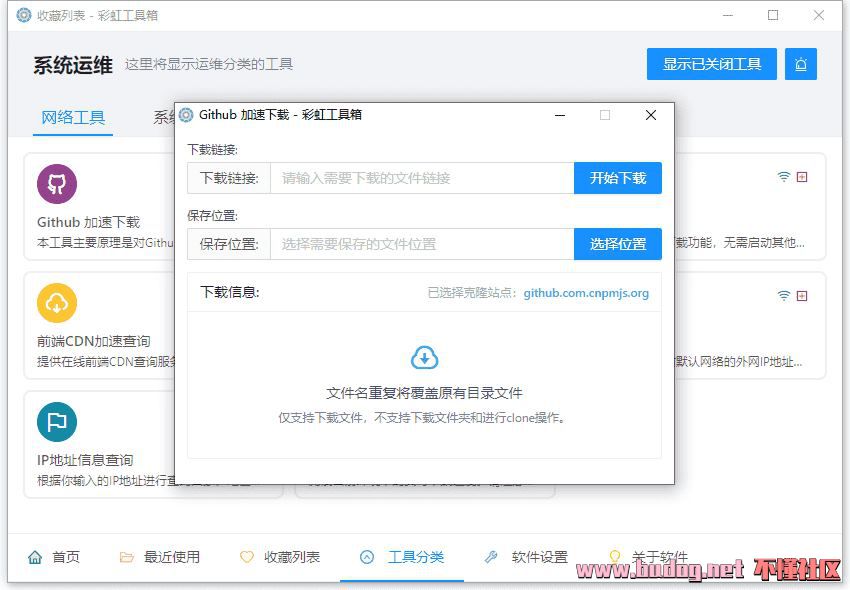850x590 pixels.
Task: Select 工具分类 in bottom navigation
Action: pos(402,557)
